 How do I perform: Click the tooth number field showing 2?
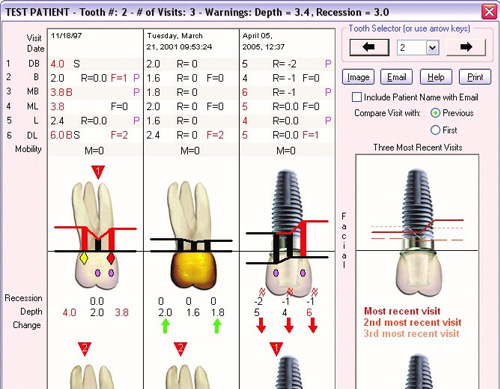412,48
